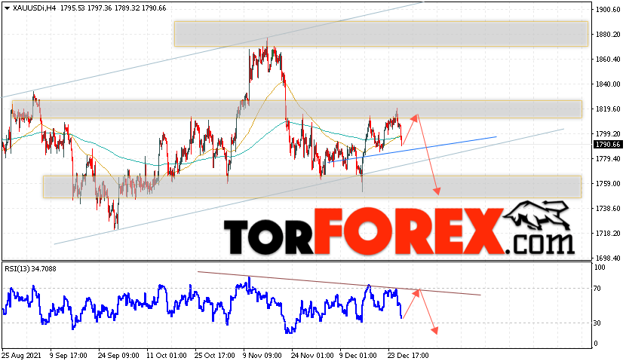The height and width of the screenshot is (364, 626).
Task: Click the 24 Nov 01:00 date label
Action: click(x=312, y=355)
